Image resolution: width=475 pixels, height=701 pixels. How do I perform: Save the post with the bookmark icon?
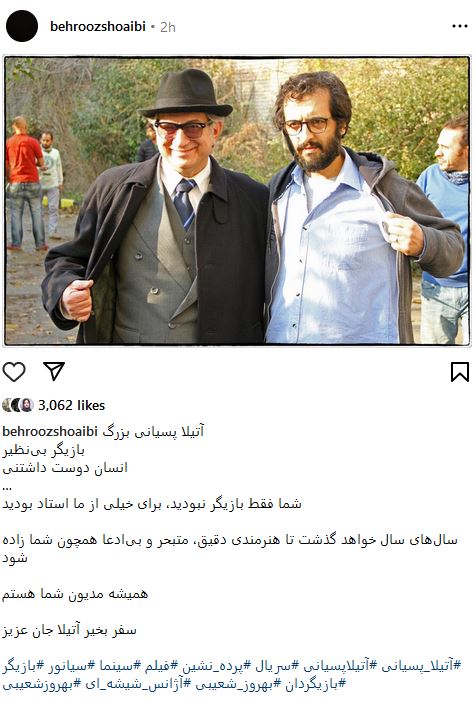[x=459, y=372]
